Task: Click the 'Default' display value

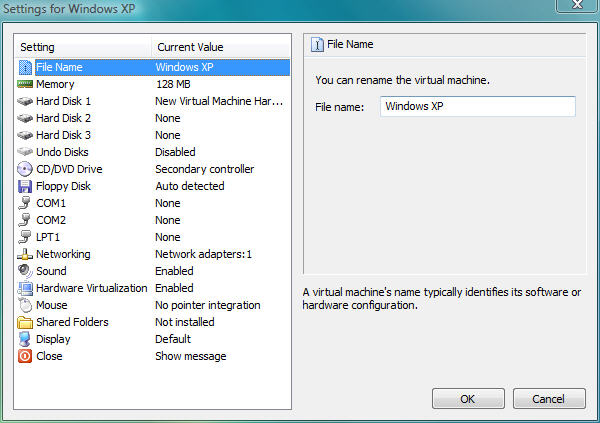Action: click(x=173, y=339)
